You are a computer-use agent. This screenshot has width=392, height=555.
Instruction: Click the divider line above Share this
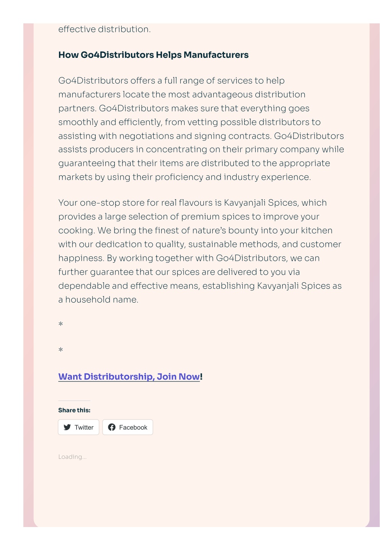pyautogui.click(x=74, y=401)
